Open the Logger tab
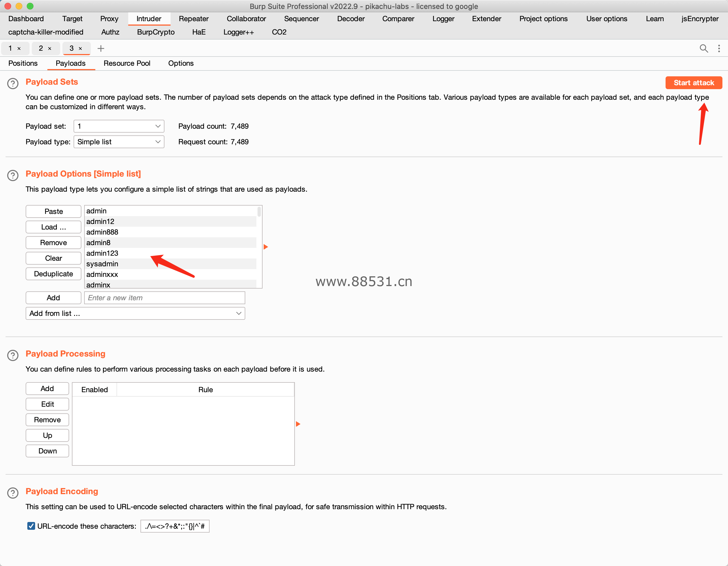728x566 pixels. coord(443,19)
